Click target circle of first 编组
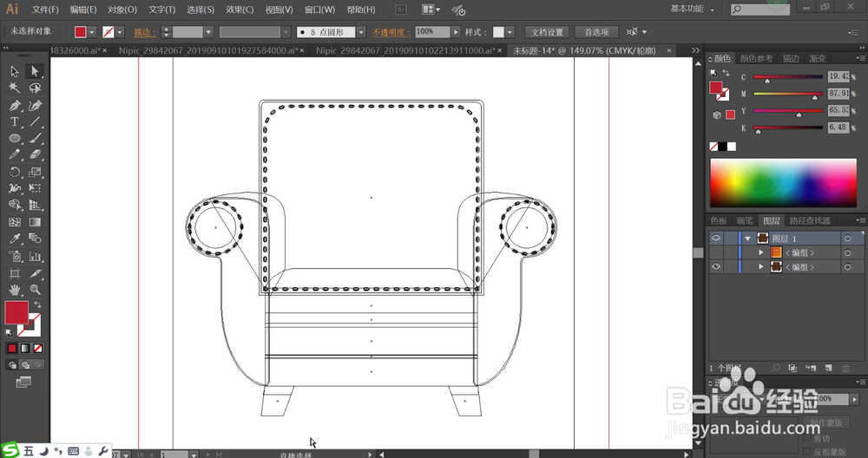The width and height of the screenshot is (868, 458). pos(847,252)
